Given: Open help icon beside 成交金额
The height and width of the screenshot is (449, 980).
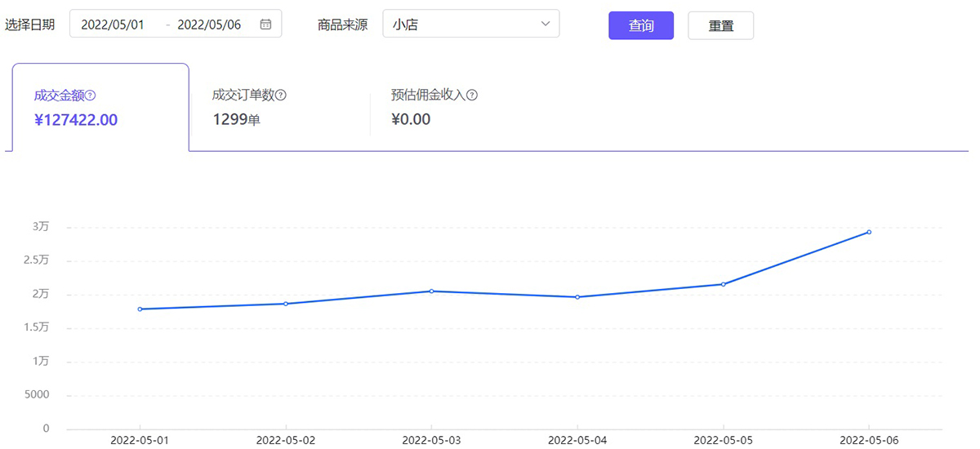Looking at the screenshot, I should pyautogui.click(x=91, y=96).
